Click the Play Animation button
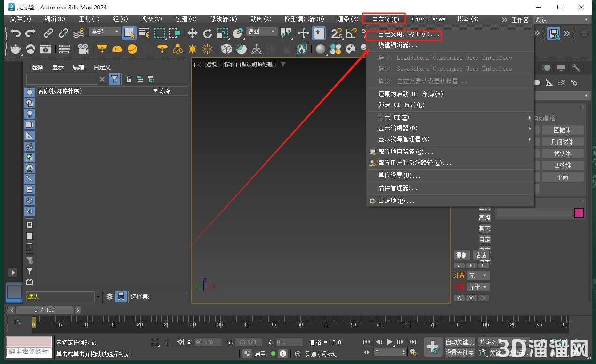This screenshot has width=596, height=364. pyautogui.click(x=390, y=342)
